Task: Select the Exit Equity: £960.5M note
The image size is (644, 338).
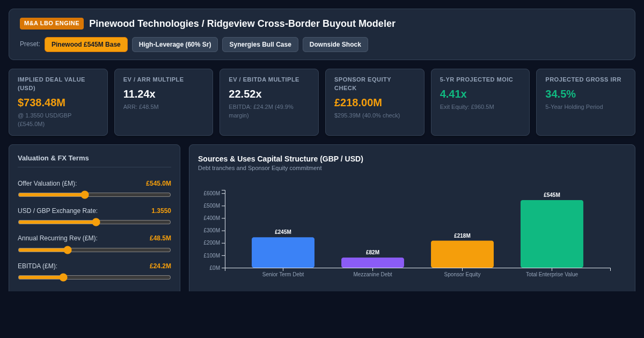Action: click(467, 107)
